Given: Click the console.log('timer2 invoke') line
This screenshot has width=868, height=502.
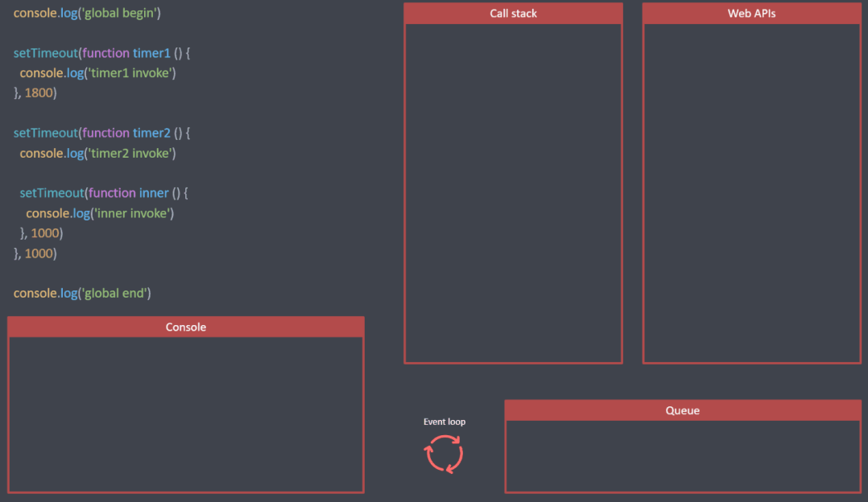Looking at the screenshot, I should [98, 153].
